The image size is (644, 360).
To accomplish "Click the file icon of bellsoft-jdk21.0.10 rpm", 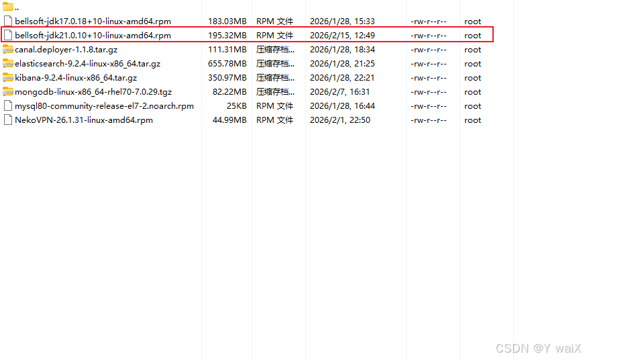I will click(x=8, y=36).
